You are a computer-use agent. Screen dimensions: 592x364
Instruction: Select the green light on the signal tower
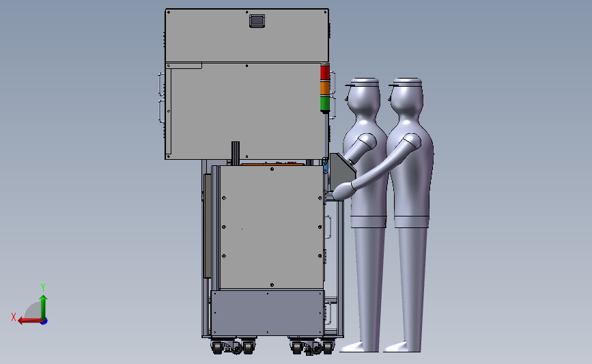(x=325, y=103)
